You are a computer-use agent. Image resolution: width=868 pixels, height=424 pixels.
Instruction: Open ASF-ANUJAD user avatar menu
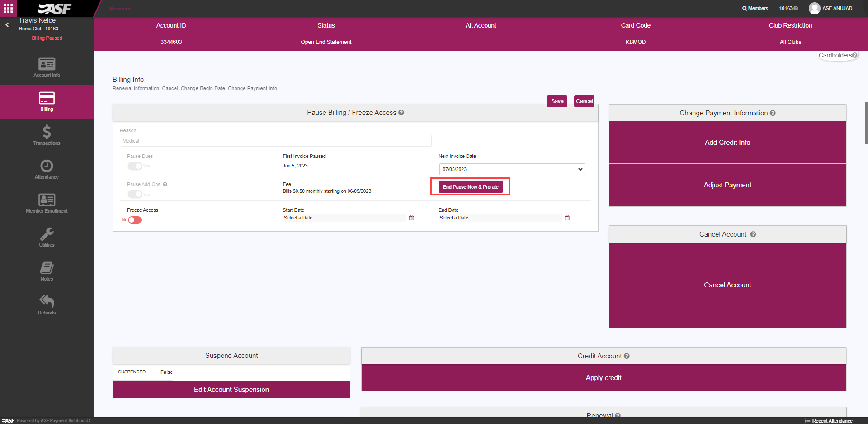[x=814, y=8]
